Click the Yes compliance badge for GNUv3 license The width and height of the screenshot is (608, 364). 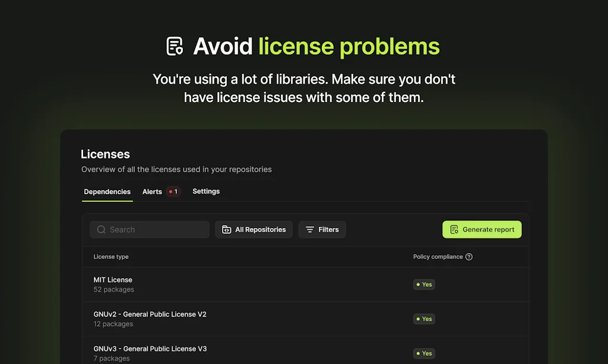[424, 353]
